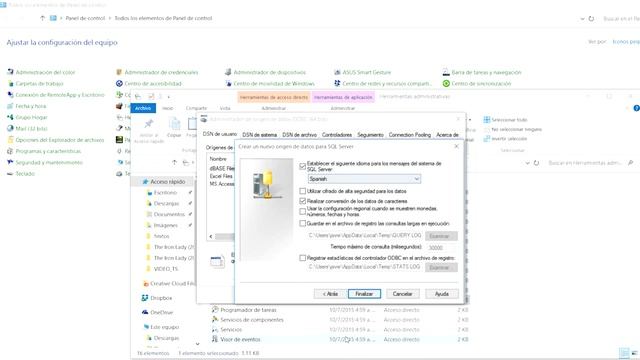
Task: Switch to DSN de archivo tab
Action: point(300,135)
